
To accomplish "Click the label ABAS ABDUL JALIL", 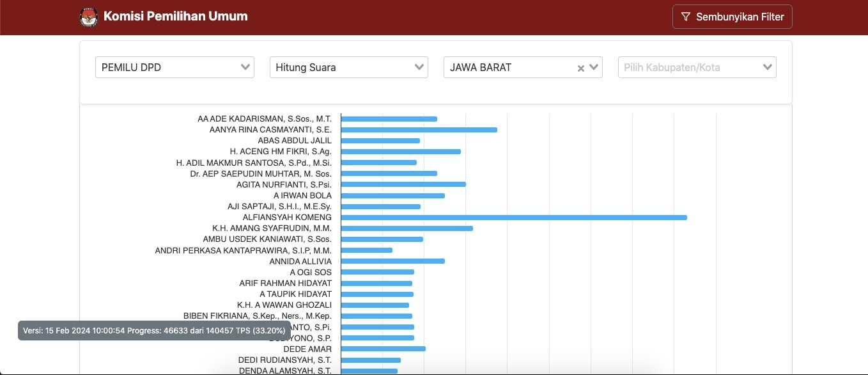I will coord(295,141).
